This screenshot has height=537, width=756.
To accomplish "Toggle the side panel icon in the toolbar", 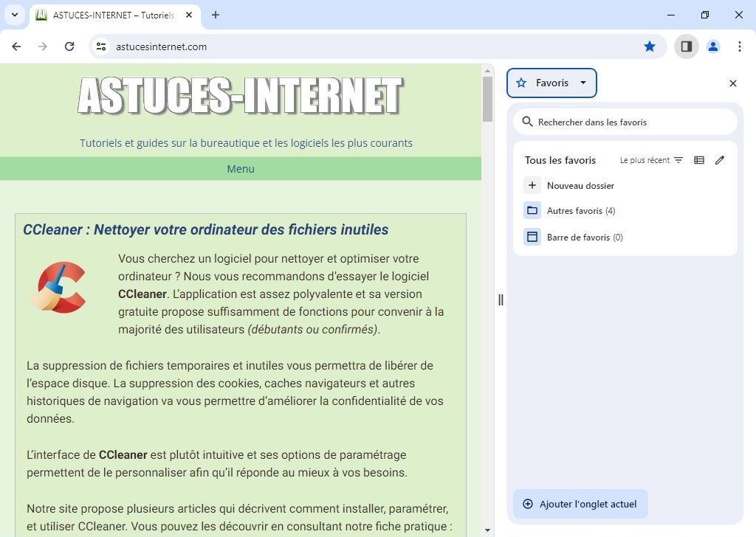I will 686,46.
